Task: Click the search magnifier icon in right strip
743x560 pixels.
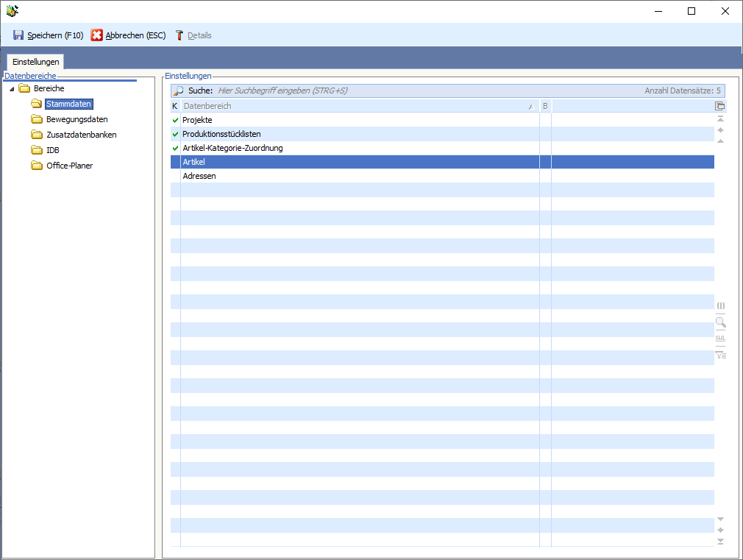Action: tap(720, 322)
